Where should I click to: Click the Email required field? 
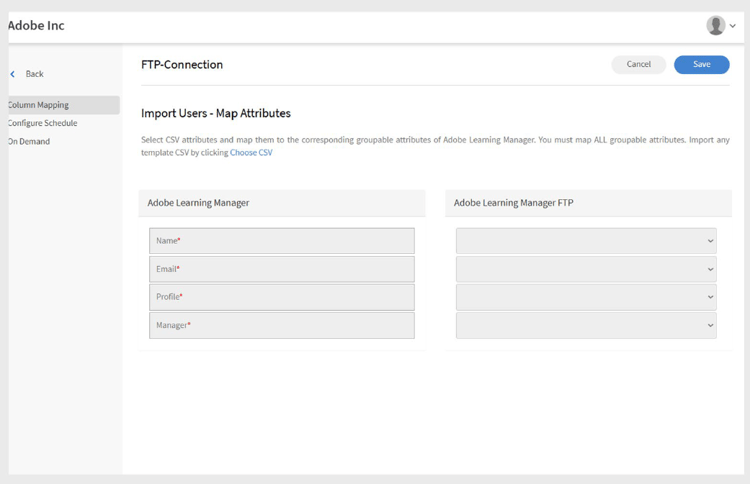[x=282, y=269]
